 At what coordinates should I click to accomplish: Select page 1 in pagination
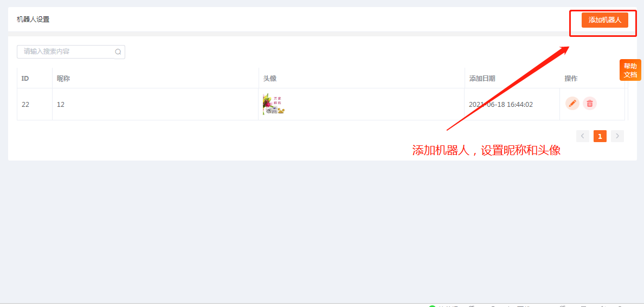(x=600, y=136)
